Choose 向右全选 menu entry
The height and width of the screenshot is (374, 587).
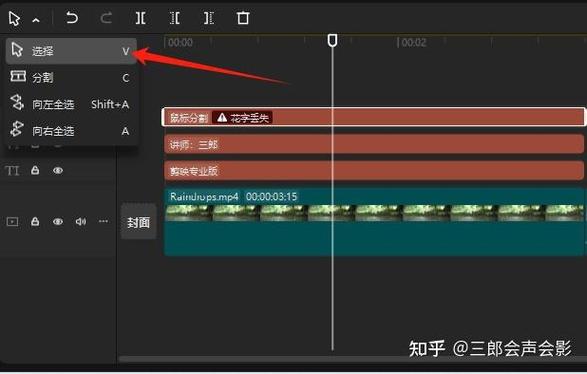coord(71,131)
